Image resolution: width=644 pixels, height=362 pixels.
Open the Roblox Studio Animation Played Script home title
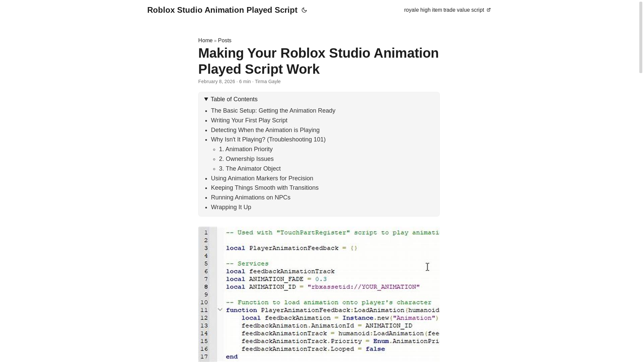[222, 10]
